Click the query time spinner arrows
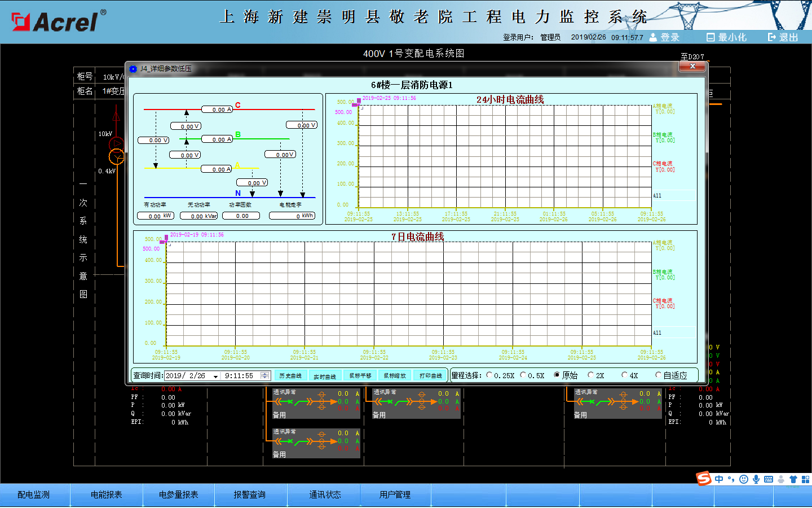 [265, 375]
